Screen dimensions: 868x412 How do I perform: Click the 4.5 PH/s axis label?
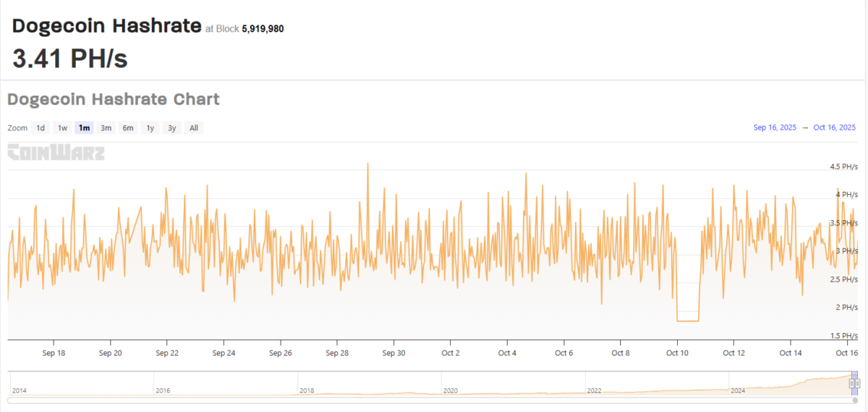[x=843, y=167]
